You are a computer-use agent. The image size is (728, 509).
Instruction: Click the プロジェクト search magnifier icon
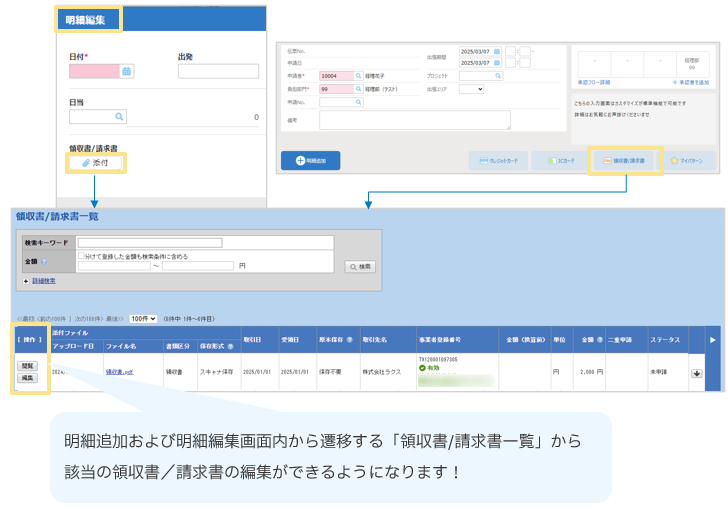tap(497, 76)
